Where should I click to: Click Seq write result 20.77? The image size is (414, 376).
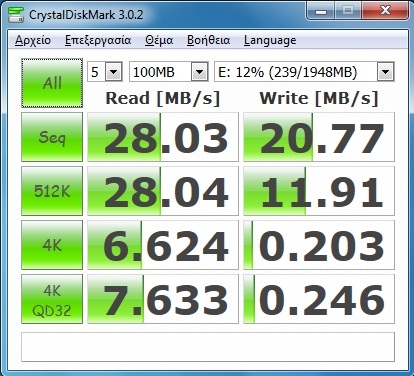[319, 137]
